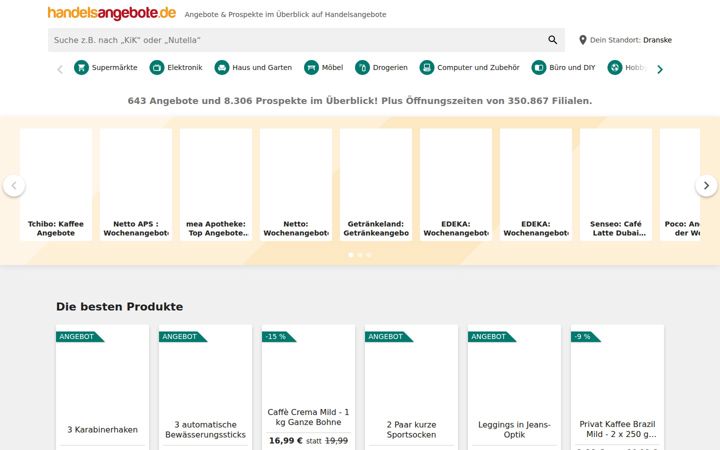
Task: Open Senseo: Café Latte Dubai brochure
Action: (616, 185)
